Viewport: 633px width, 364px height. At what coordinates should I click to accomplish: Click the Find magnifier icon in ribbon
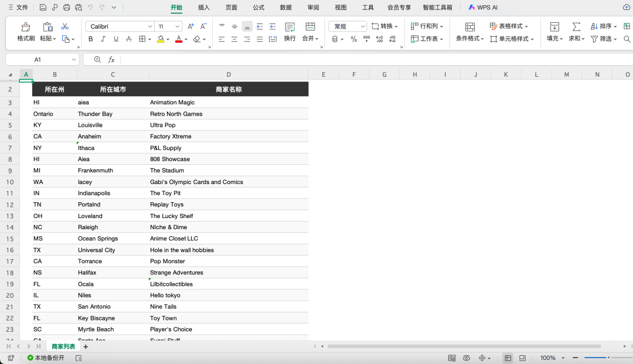(x=627, y=39)
